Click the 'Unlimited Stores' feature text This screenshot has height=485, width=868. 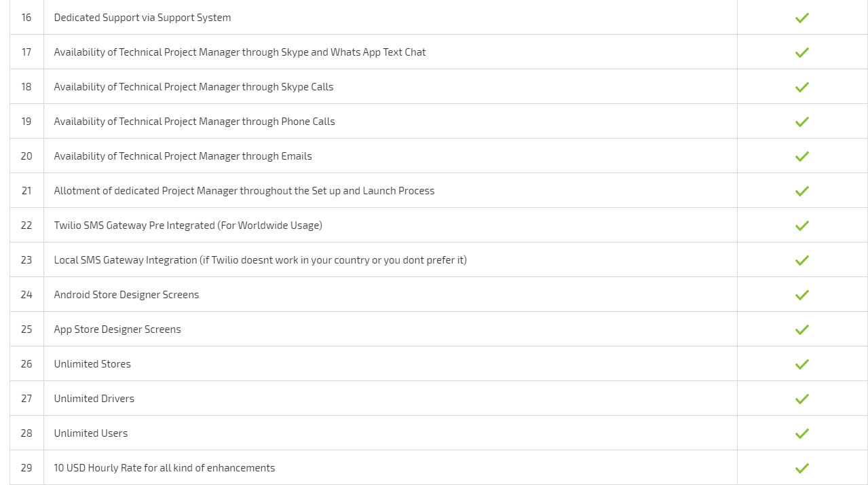point(92,364)
